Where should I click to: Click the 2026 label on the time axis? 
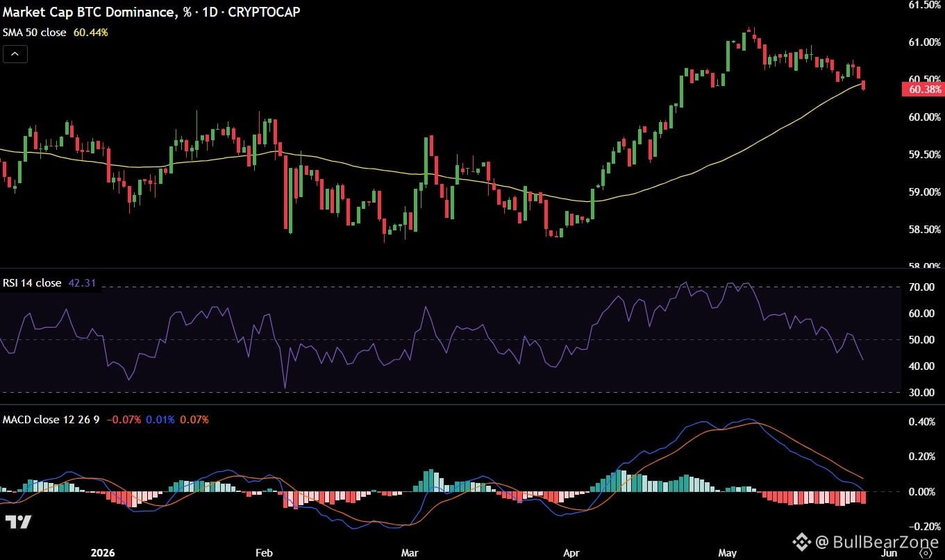point(103,553)
